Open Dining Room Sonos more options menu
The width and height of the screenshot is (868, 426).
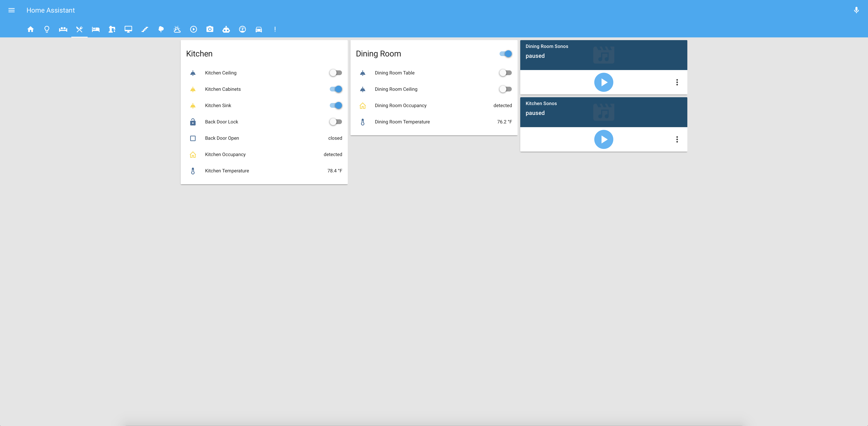[x=677, y=82]
